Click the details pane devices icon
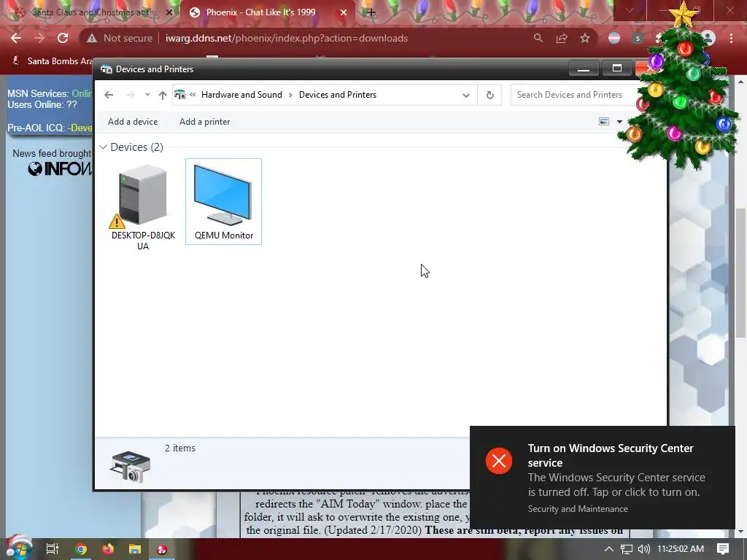The height and width of the screenshot is (560, 747). [x=130, y=466]
